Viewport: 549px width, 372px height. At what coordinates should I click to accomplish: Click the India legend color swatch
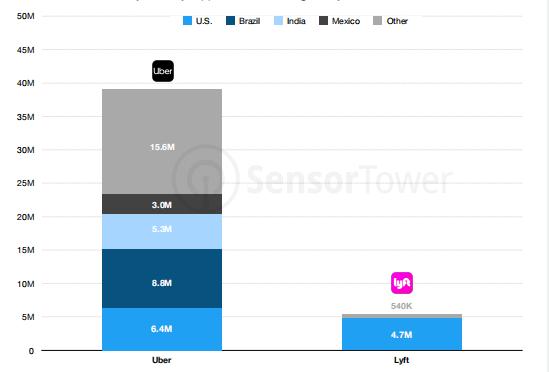tap(278, 21)
